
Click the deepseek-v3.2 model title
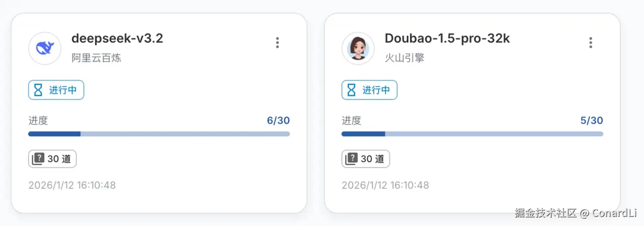117,38
